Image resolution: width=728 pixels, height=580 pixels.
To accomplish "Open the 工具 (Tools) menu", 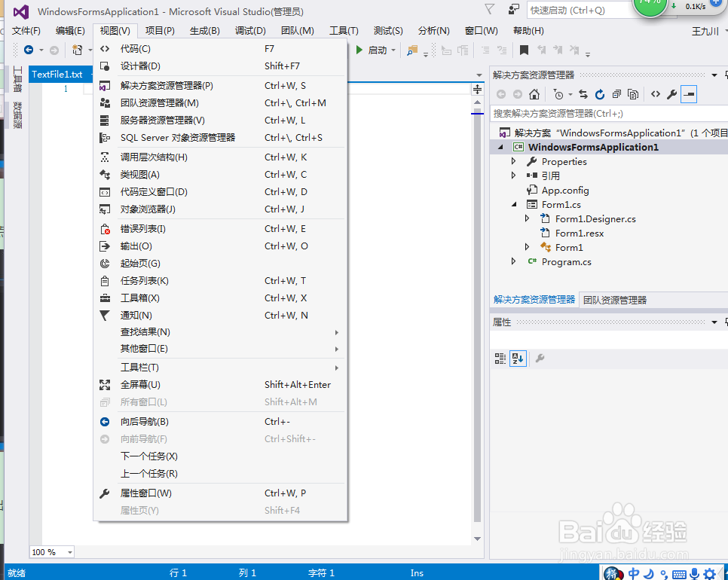I will 344,31.
